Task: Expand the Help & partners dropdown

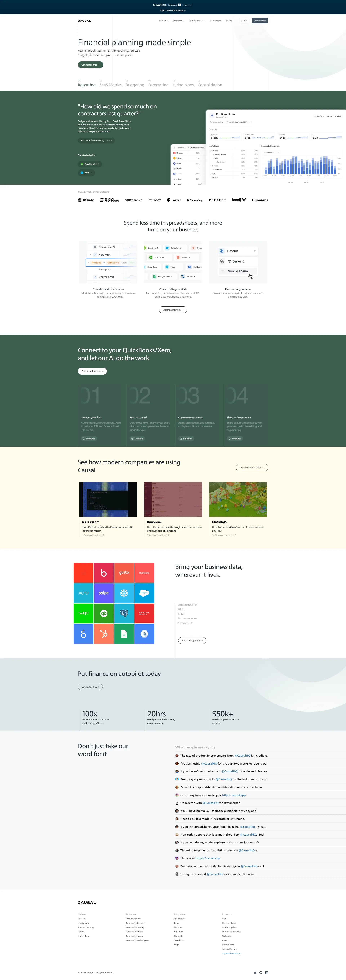Action: (197, 21)
